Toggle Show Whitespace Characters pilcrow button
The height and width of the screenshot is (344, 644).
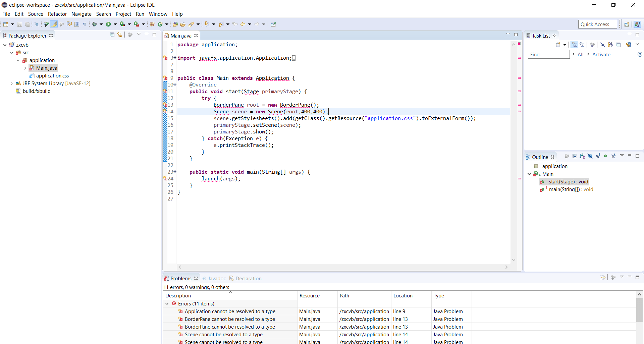tap(85, 24)
